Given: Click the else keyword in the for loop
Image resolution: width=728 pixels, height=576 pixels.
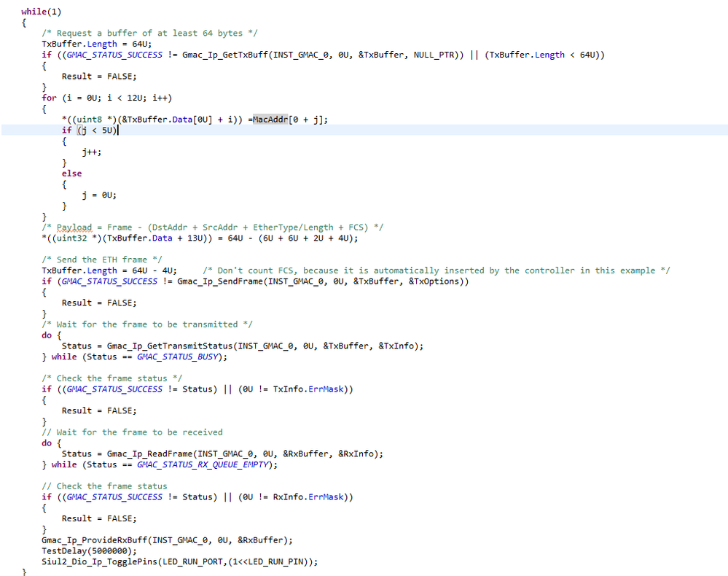Looking at the screenshot, I should pyautogui.click(x=71, y=173).
